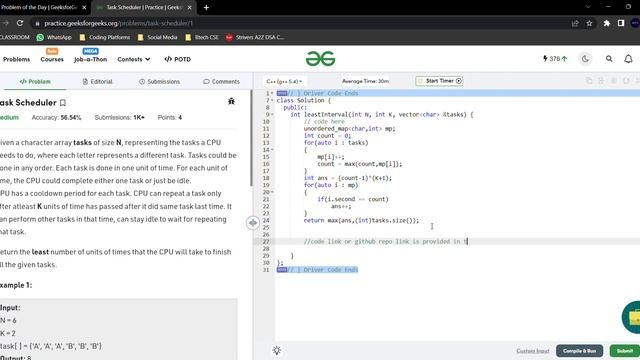The height and width of the screenshot is (360, 640).
Task: Switch to the Submissions tab
Action: coord(159,82)
